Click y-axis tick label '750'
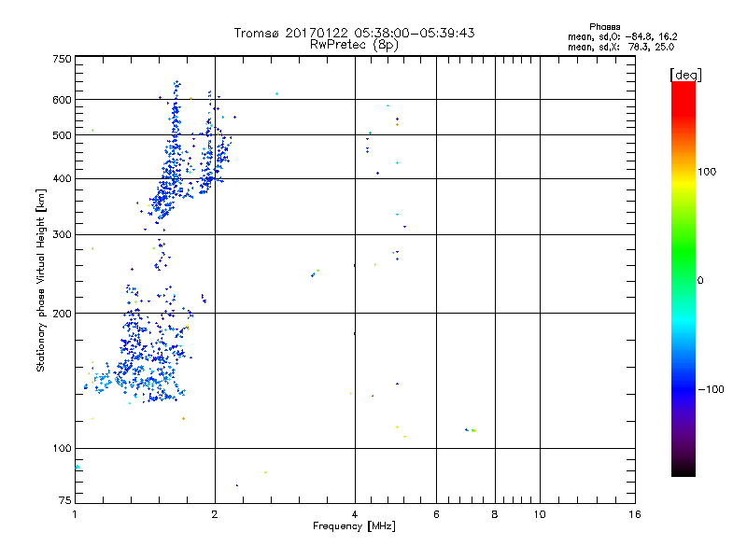Image resolution: width=747 pixels, height=560 pixels. pyautogui.click(x=62, y=59)
